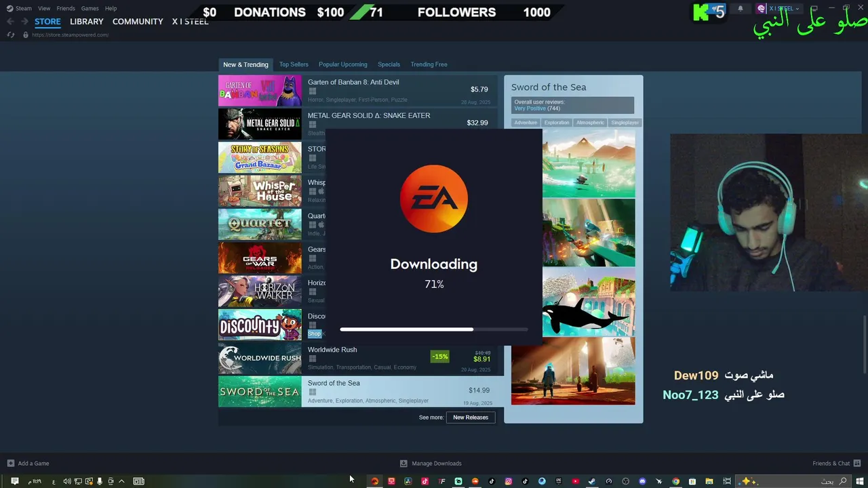Open Windows notification center icon
The width and height of the screenshot is (868, 488).
click(x=14, y=481)
